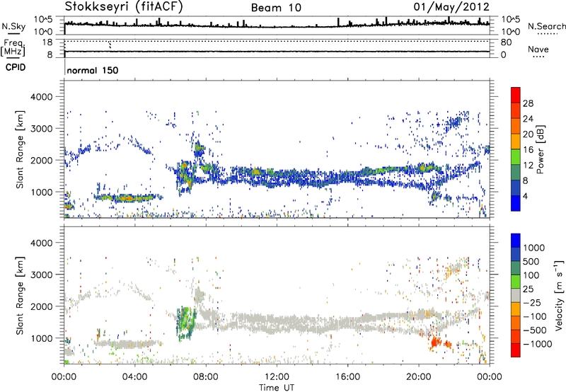Click the 01/May/2012 date label
Image resolution: width=566 pixels, height=392 pixels.
click(x=451, y=7)
